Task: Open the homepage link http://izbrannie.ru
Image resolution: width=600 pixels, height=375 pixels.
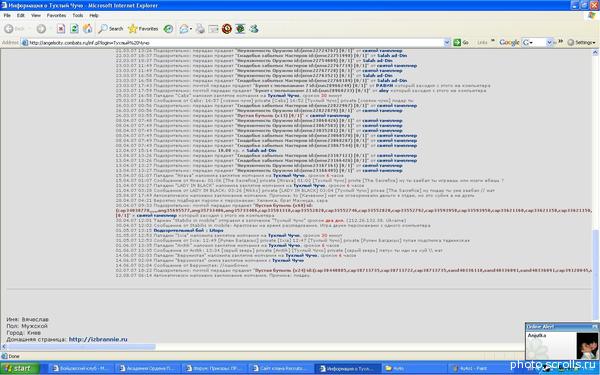Action: click(x=98, y=339)
